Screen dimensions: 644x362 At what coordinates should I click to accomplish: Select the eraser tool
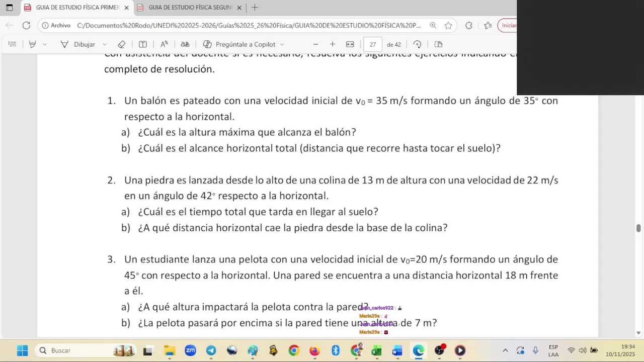click(121, 44)
